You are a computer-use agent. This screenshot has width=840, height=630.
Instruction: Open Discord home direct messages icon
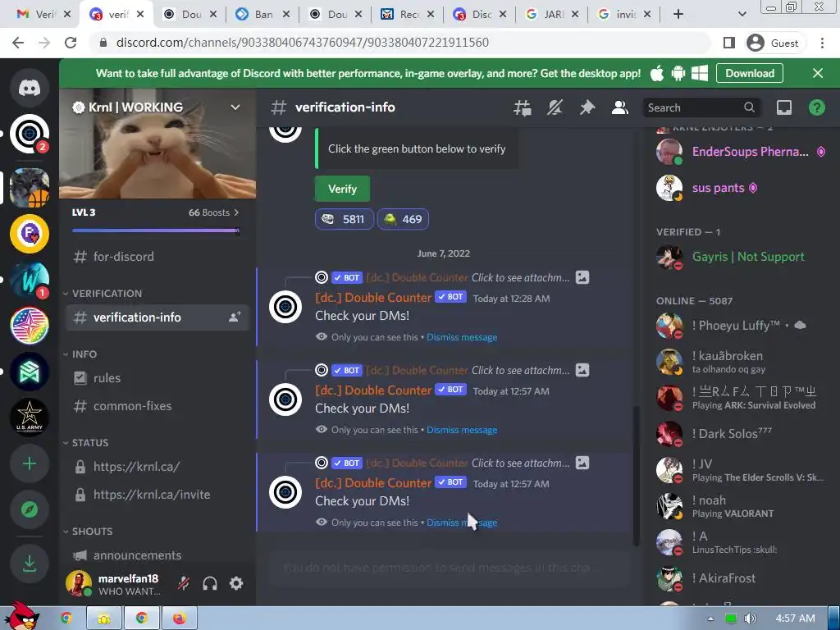(x=30, y=87)
